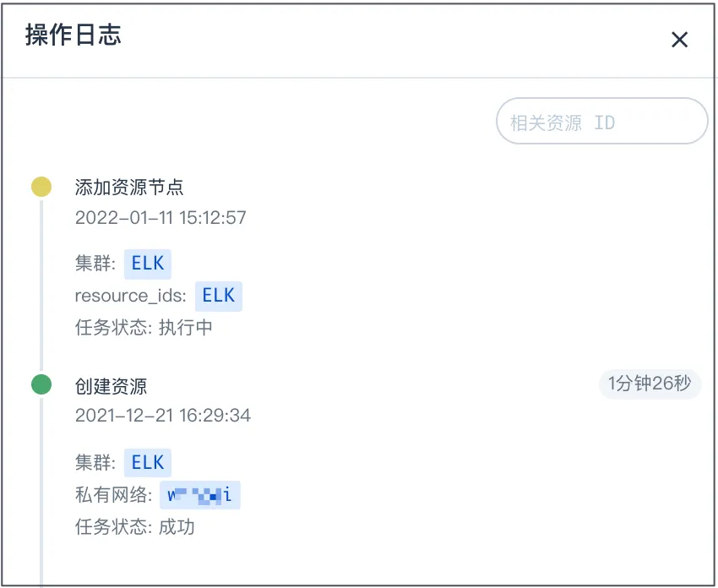This screenshot has height=588, width=718.
Task: Click the 操作日志 panel title
Action: (73, 35)
